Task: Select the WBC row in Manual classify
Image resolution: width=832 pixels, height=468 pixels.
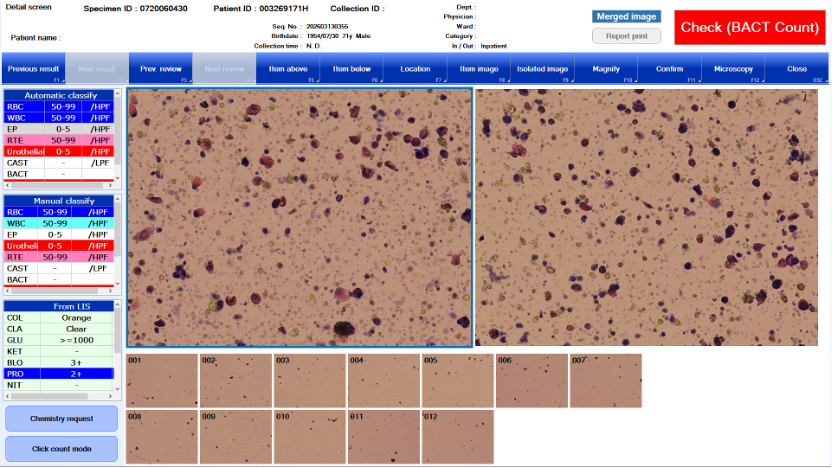Action: (x=58, y=223)
